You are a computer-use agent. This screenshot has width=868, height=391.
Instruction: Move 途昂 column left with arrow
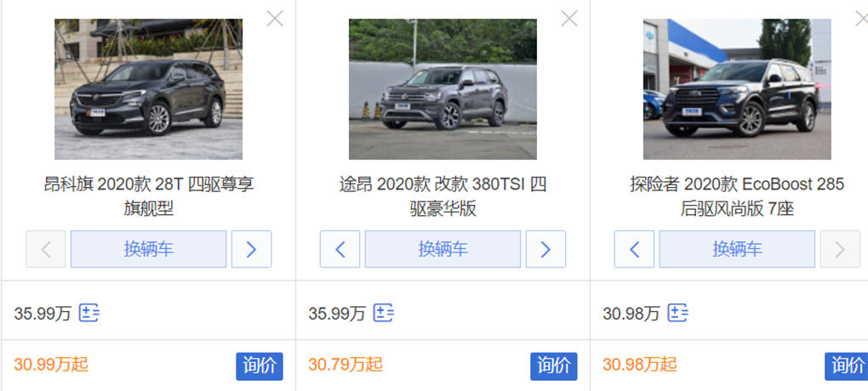[x=340, y=249]
